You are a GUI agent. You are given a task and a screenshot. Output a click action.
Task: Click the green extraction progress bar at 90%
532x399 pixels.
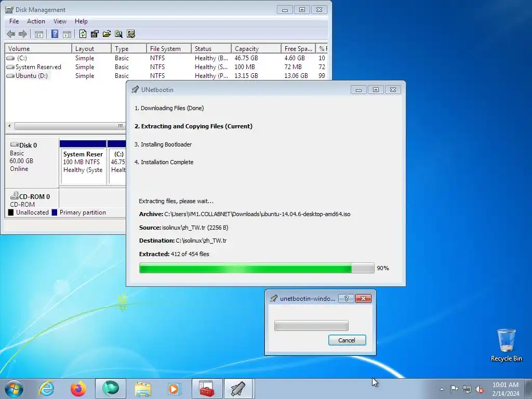tap(257, 268)
